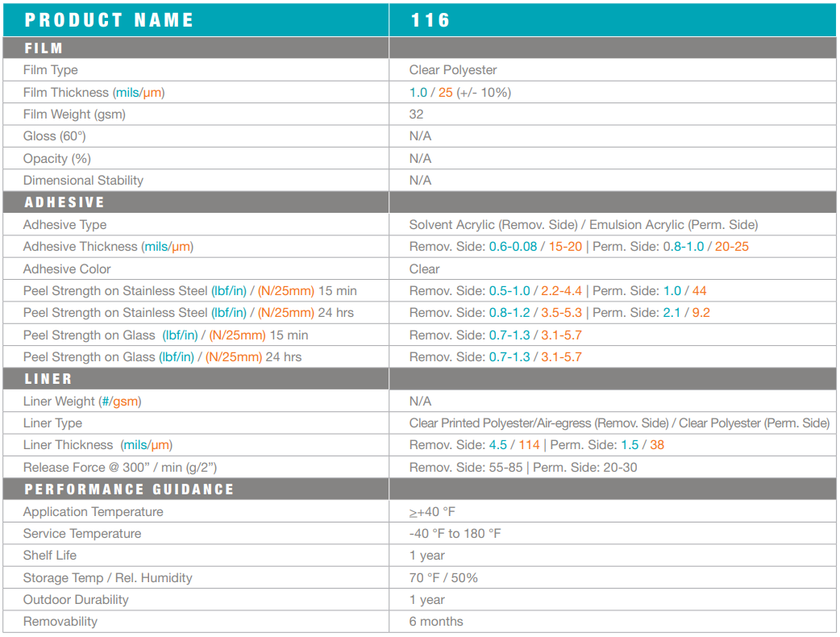Select the 'Application Temperature' label
The image size is (840, 637).
(x=94, y=512)
